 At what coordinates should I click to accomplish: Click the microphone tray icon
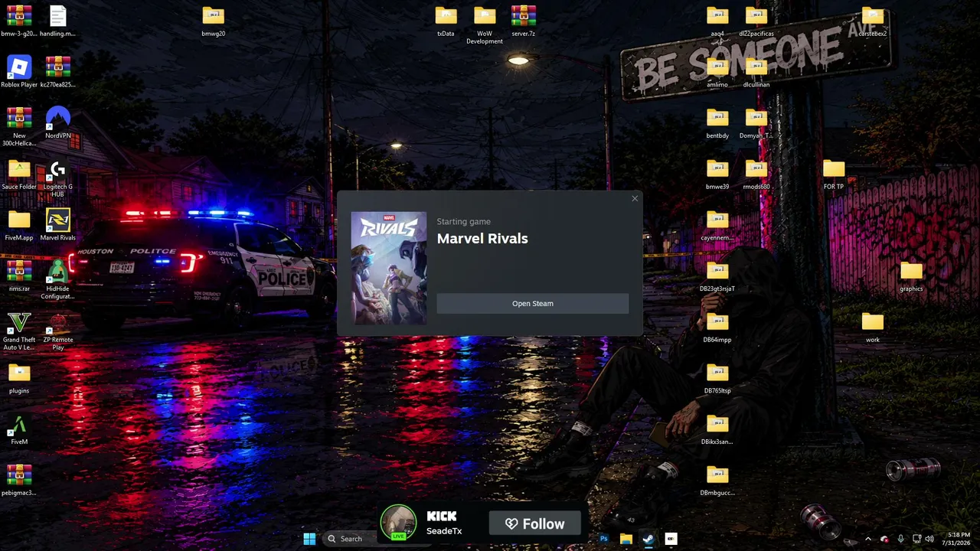900,539
